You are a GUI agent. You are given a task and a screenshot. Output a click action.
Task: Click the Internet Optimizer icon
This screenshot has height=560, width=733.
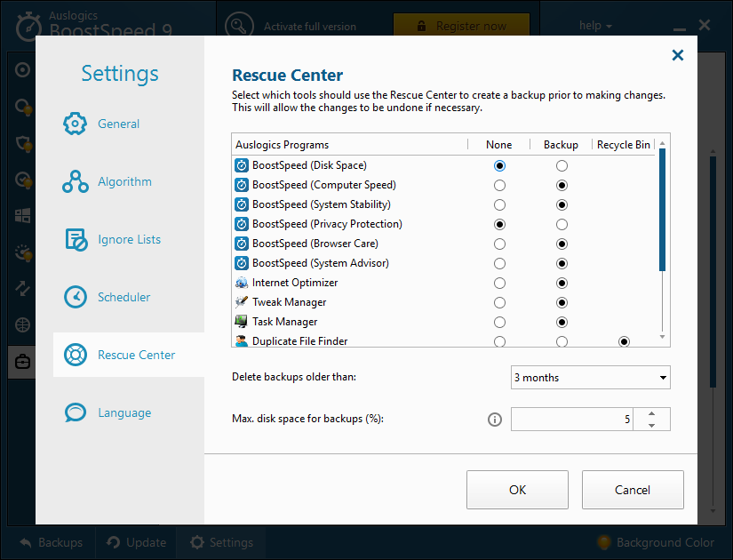(x=241, y=283)
